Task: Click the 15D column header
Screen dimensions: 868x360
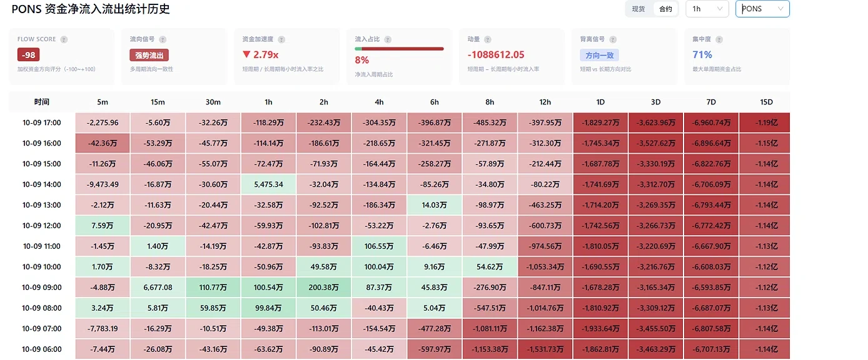Action: (765, 102)
